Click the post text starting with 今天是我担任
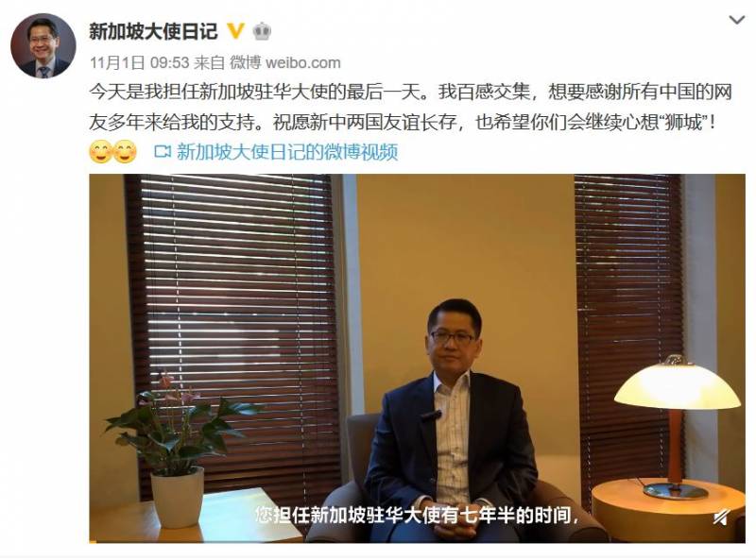This screenshot has height=560, width=756. click(x=411, y=92)
